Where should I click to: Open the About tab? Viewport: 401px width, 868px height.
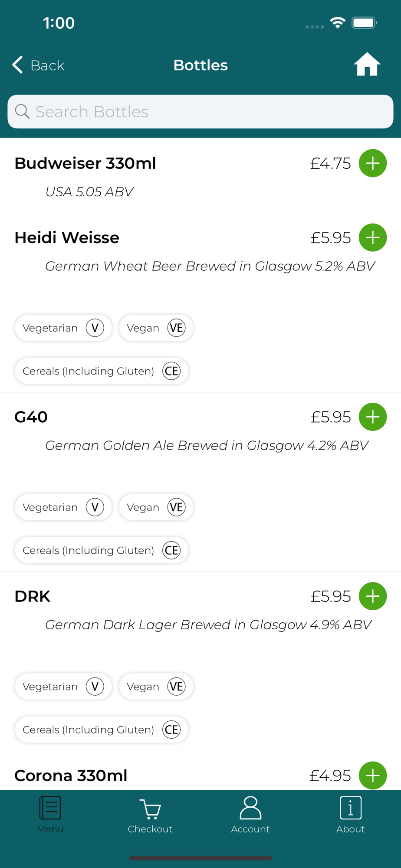pyautogui.click(x=350, y=815)
